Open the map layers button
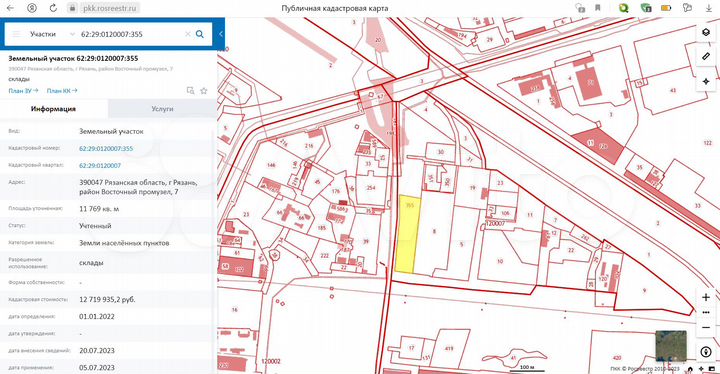The width and height of the screenshot is (720, 374). coord(706,32)
